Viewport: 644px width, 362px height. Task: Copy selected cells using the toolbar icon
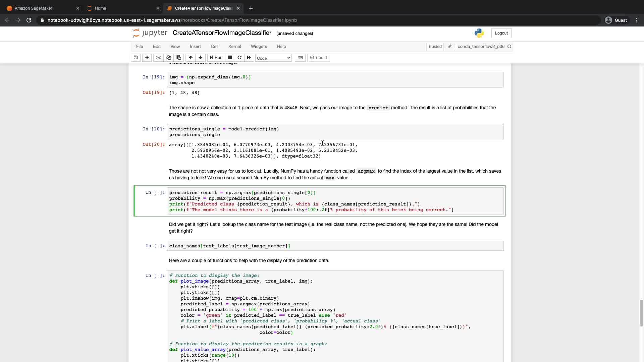click(x=169, y=58)
